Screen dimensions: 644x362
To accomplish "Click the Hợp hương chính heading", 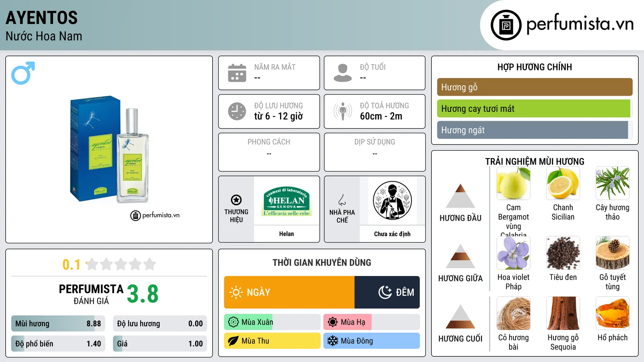I will pos(535,67).
